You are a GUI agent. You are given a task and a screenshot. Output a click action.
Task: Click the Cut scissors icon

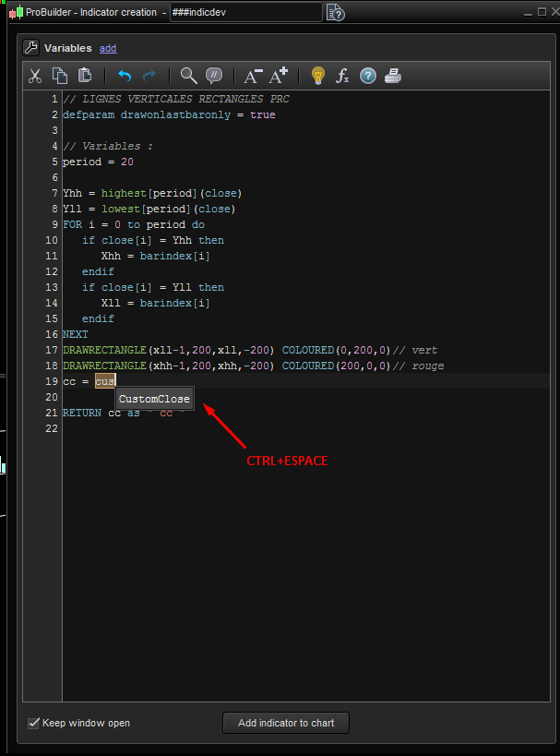35,76
